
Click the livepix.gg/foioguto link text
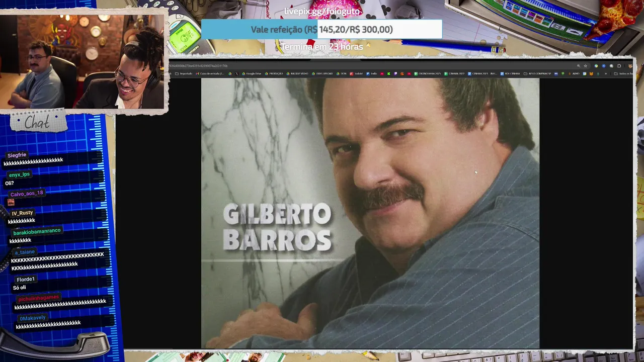click(322, 11)
